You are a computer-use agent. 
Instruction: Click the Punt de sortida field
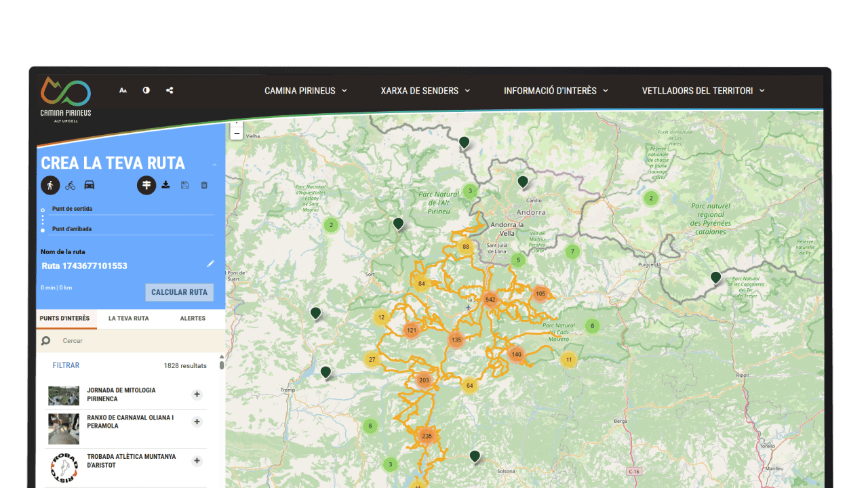tap(132, 209)
